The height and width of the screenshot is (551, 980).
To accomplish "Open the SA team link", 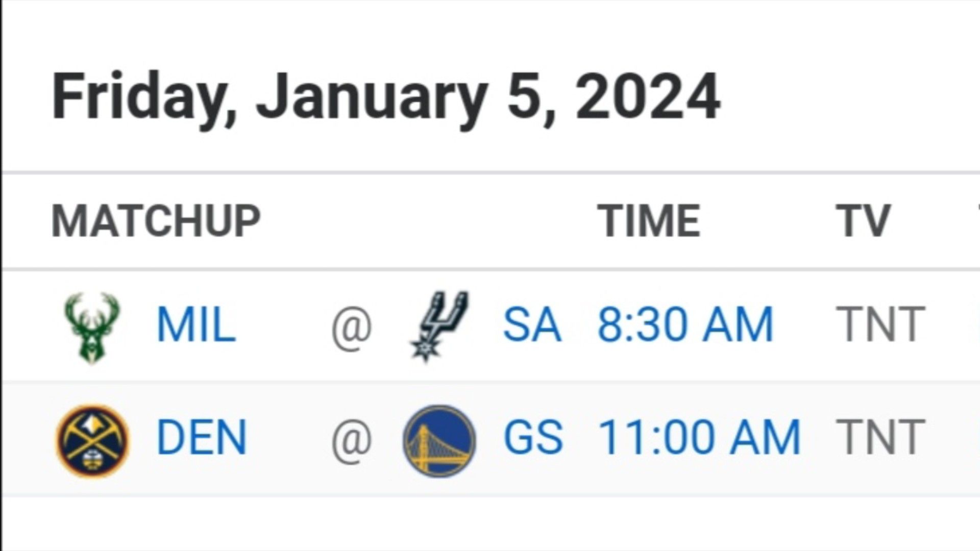I will click(x=532, y=324).
